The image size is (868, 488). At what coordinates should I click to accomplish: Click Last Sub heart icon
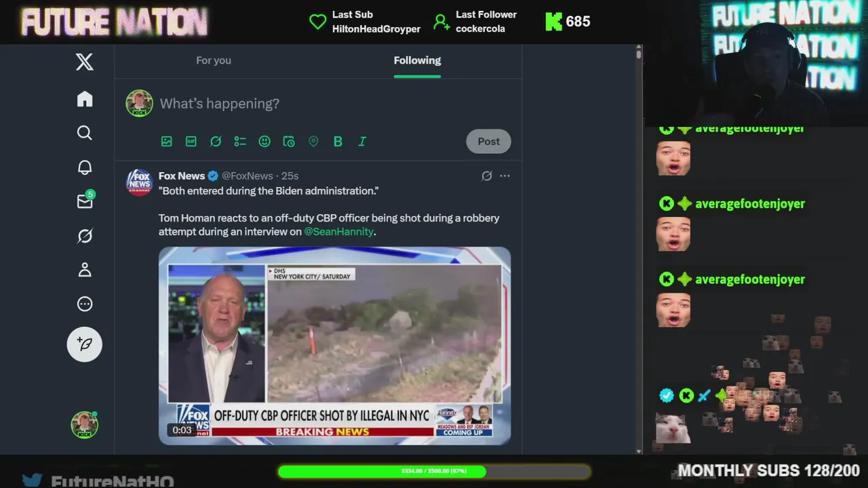tap(317, 22)
